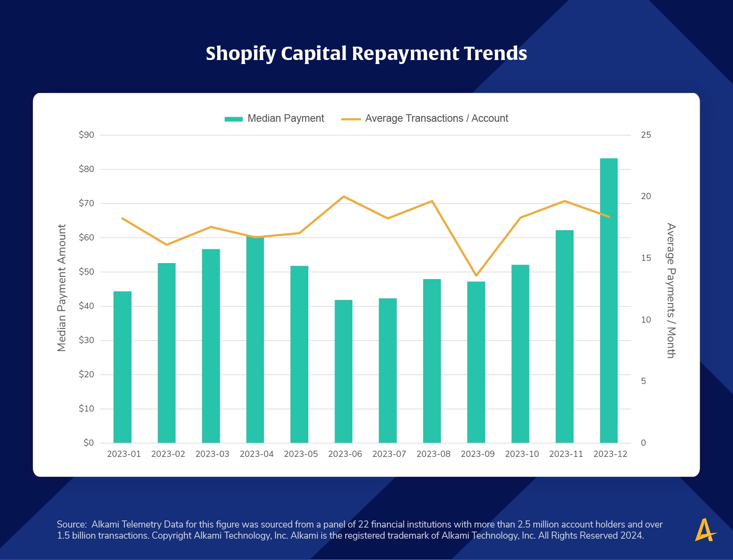733x560 pixels.
Task: Click the 0 right axis value
Action: (x=644, y=443)
